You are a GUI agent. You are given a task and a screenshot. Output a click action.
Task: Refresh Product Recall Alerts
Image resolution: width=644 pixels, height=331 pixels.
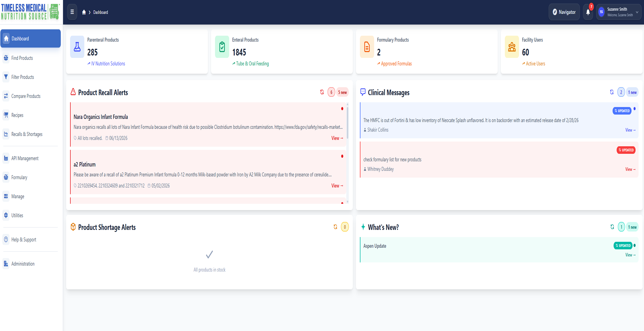tap(322, 92)
